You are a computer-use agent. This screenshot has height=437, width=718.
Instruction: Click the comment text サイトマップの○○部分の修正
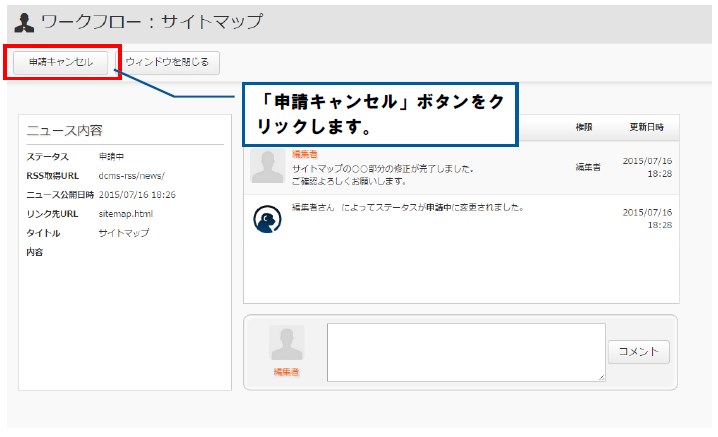[383, 169]
